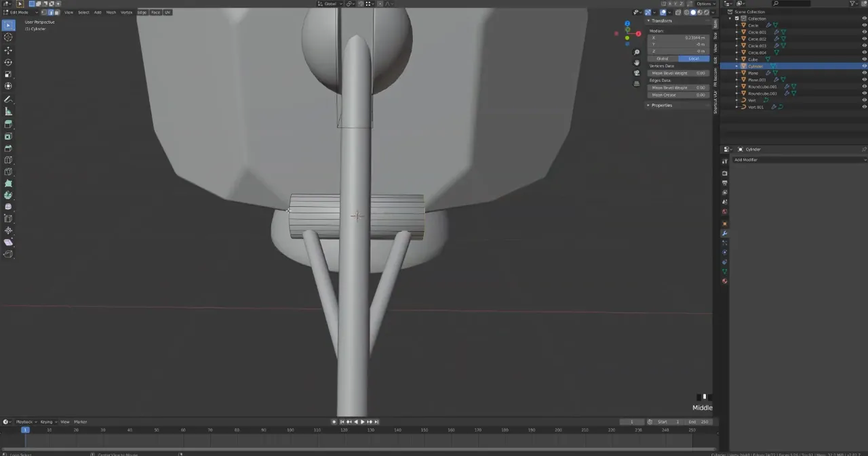The image size is (868, 456).
Task: Expand the Circle object tree row
Action: [x=737, y=25]
